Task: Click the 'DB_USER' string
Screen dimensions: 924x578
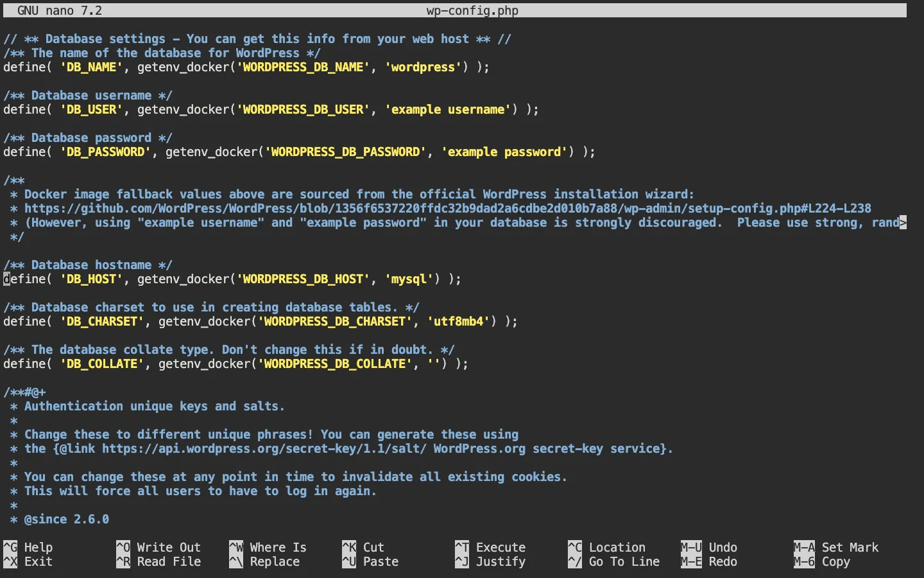Action: (91, 109)
